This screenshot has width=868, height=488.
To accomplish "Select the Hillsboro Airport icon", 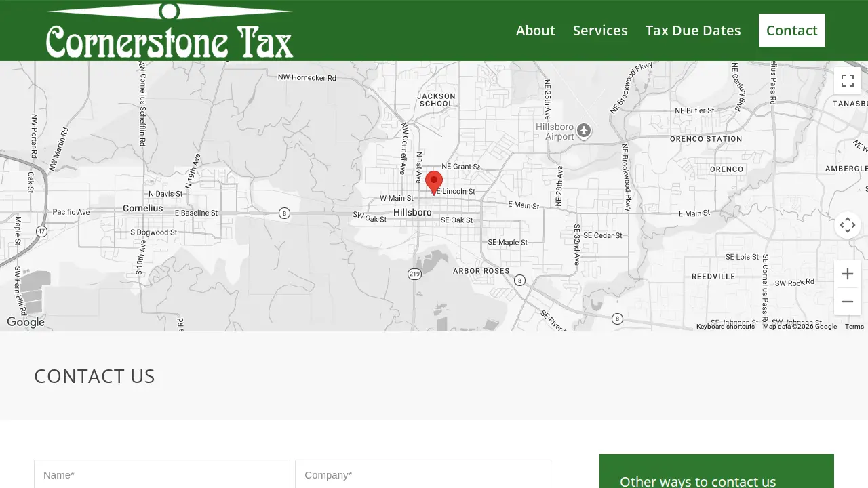I will (x=584, y=130).
